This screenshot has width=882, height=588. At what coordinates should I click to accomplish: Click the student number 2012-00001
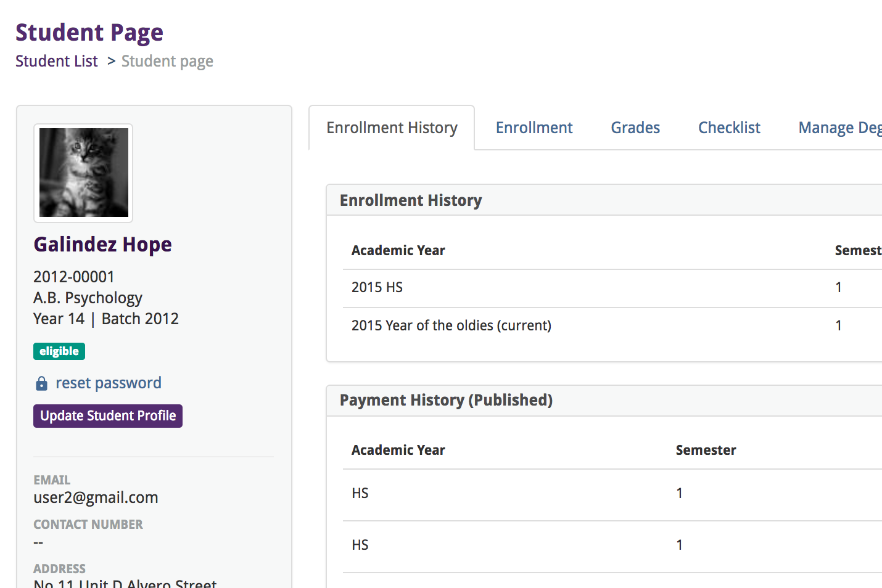click(74, 277)
